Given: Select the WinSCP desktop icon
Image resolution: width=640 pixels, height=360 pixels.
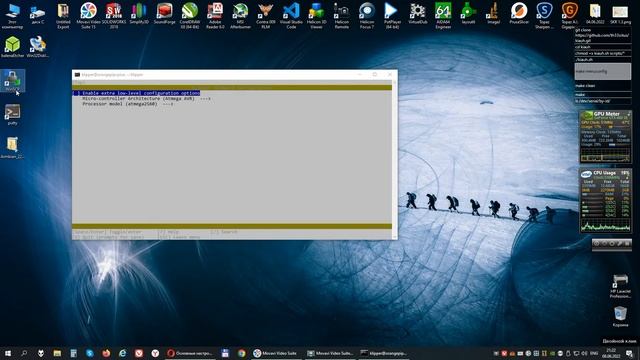Looking at the screenshot, I should coord(13,80).
